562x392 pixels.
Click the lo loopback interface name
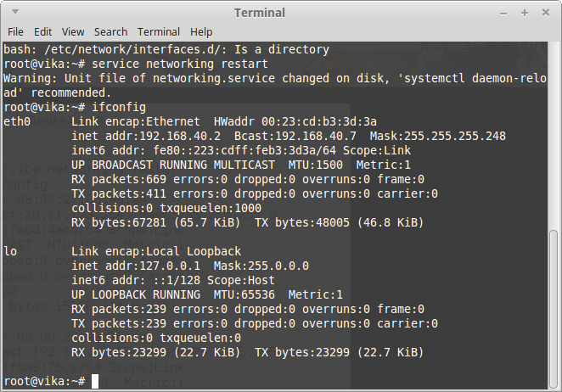click(x=10, y=251)
